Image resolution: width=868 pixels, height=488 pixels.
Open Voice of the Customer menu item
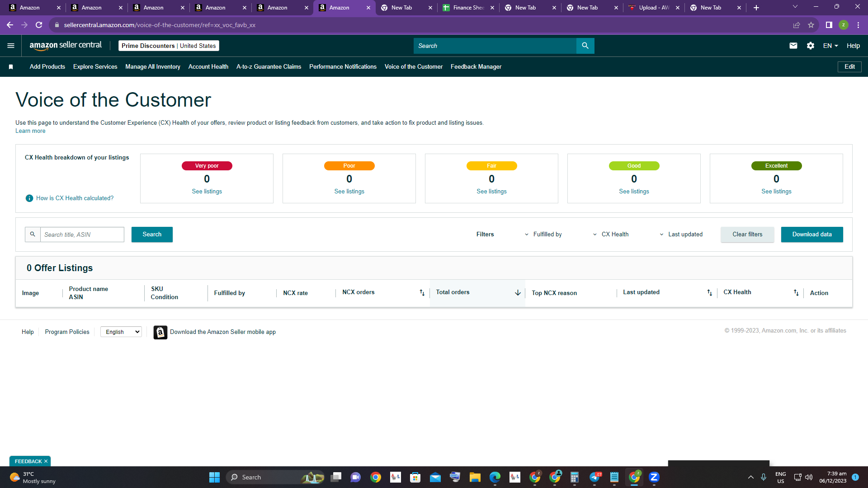tap(414, 67)
